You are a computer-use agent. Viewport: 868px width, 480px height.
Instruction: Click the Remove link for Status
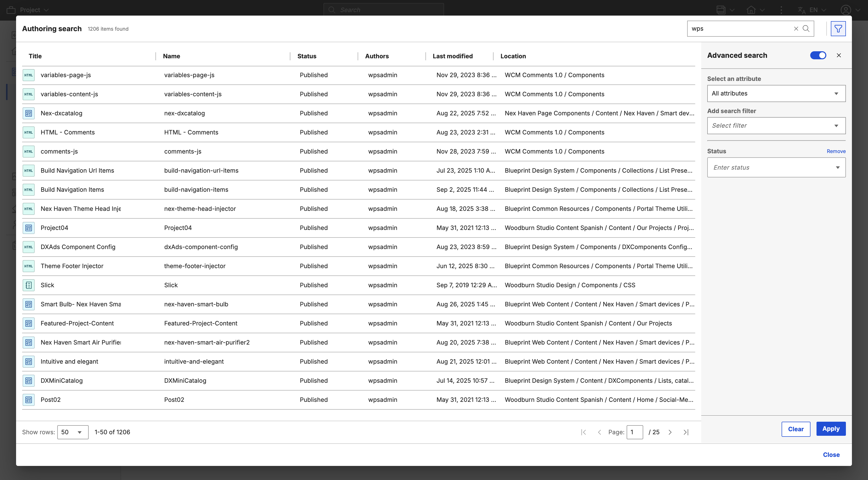(x=836, y=151)
